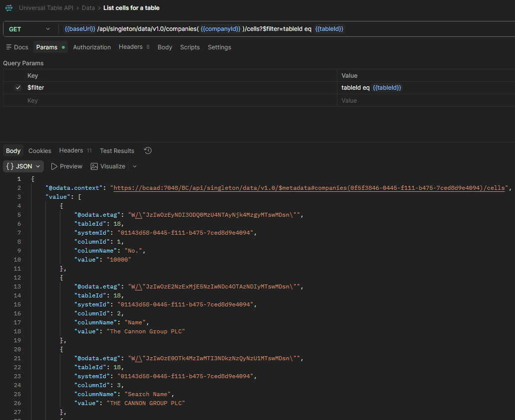Select the response Body tab

pos(13,151)
